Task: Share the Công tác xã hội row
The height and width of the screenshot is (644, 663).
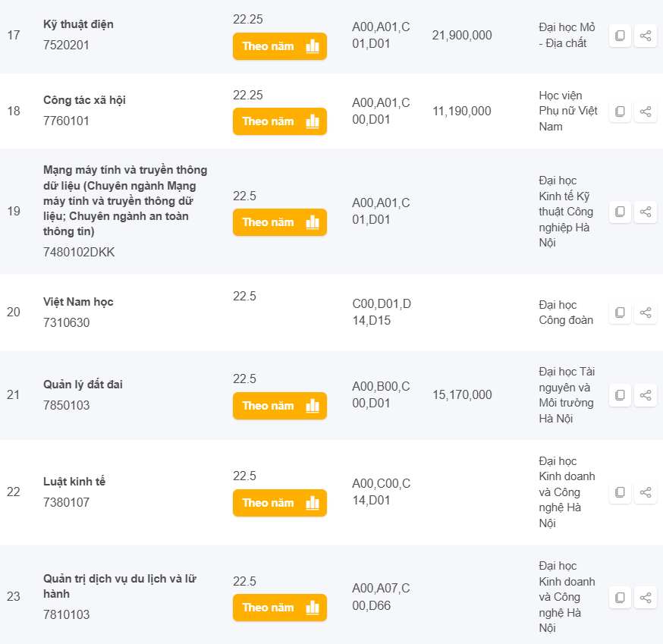Action: 646,112
